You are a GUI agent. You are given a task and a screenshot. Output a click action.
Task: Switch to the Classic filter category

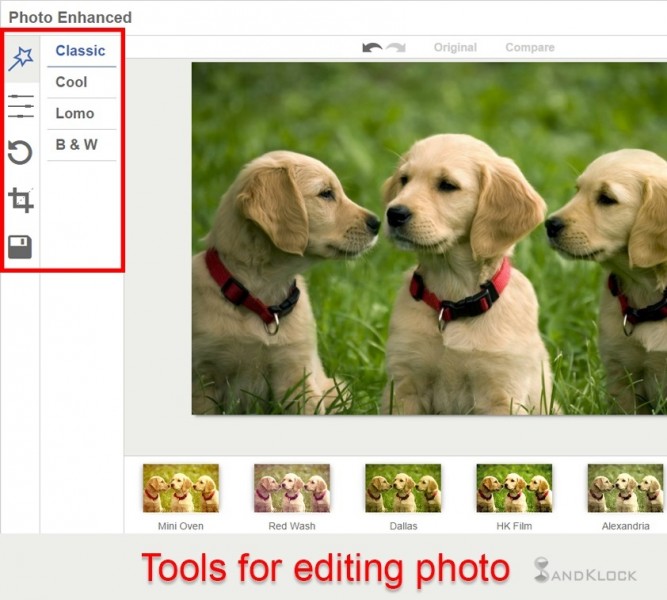[81, 51]
